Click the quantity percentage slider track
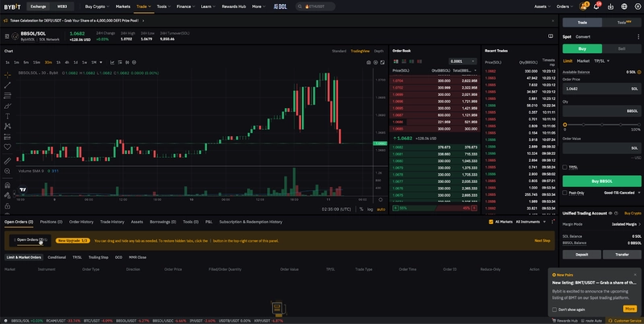The height and width of the screenshot is (324, 644). click(601, 124)
